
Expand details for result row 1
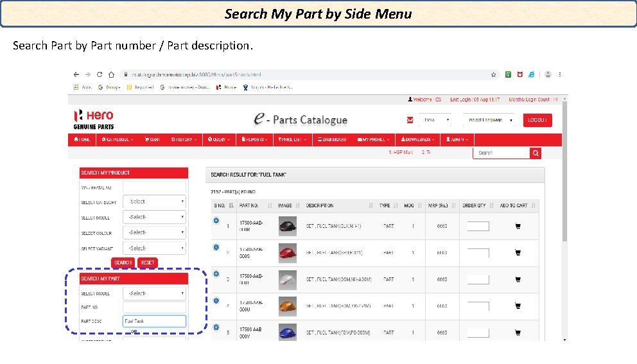(216, 221)
